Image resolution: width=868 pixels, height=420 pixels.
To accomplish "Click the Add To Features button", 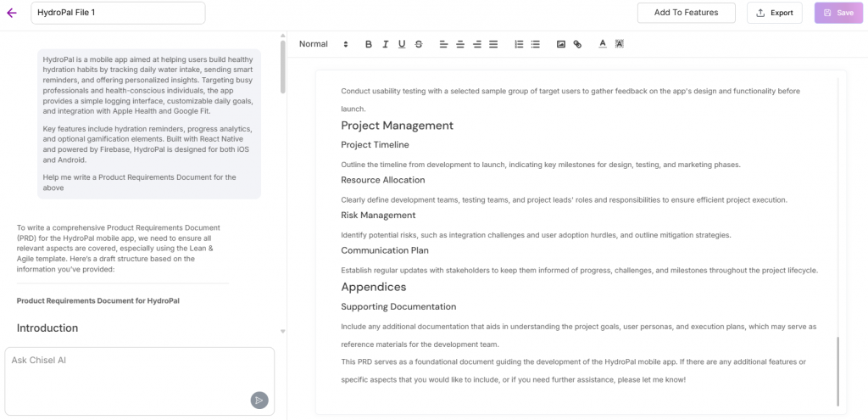I will click(686, 13).
